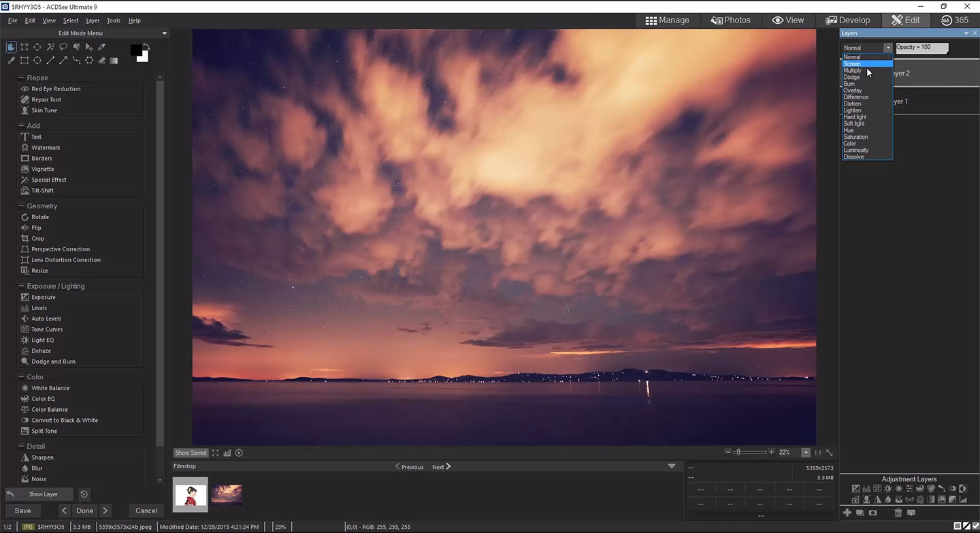Viewport: 980px width, 533px height.
Task: Choose Multiply blend mode
Action: click(x=867, y=71)
